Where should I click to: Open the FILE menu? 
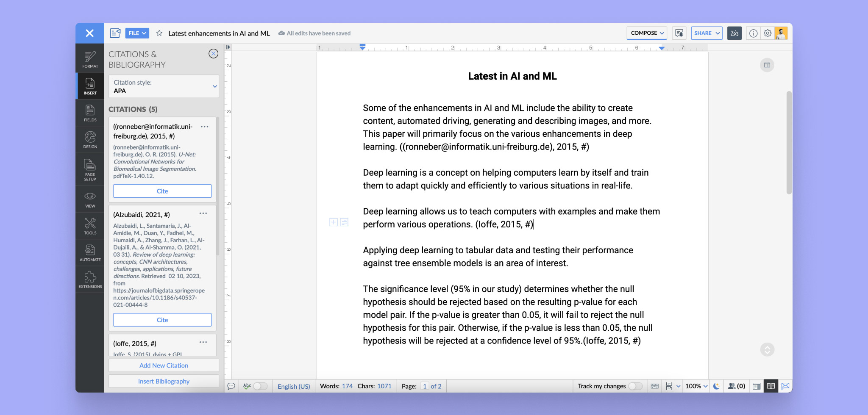tap(137, 33)
